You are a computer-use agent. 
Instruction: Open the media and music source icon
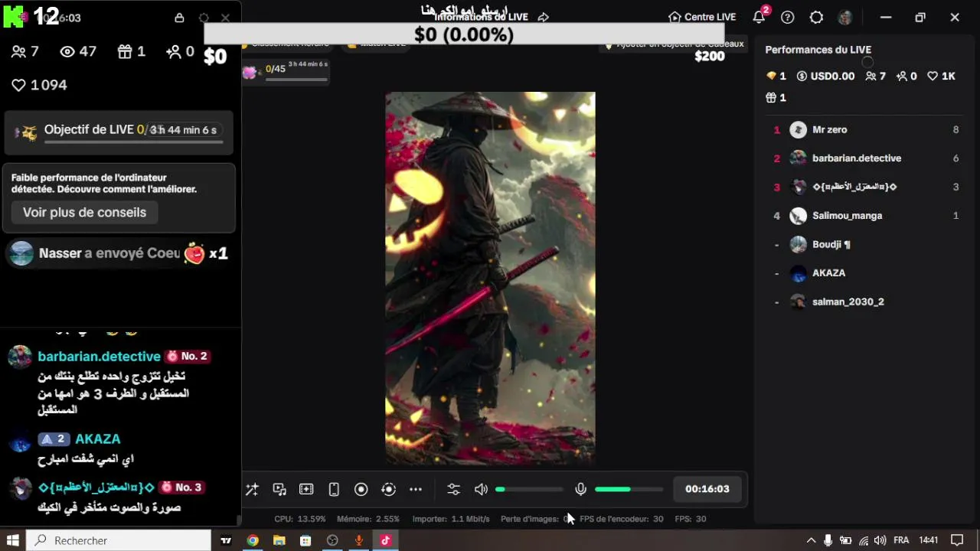[x=279, y=489]
